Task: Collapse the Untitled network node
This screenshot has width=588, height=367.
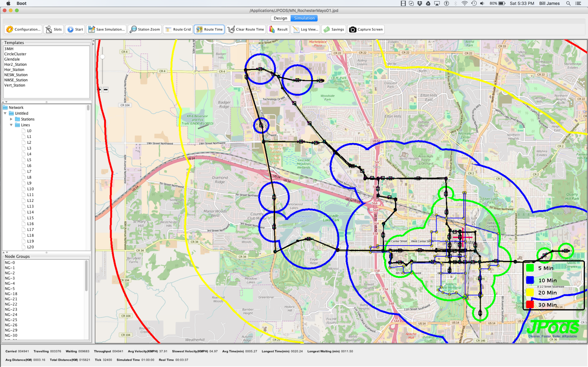Action: click(x=5, y=113)
